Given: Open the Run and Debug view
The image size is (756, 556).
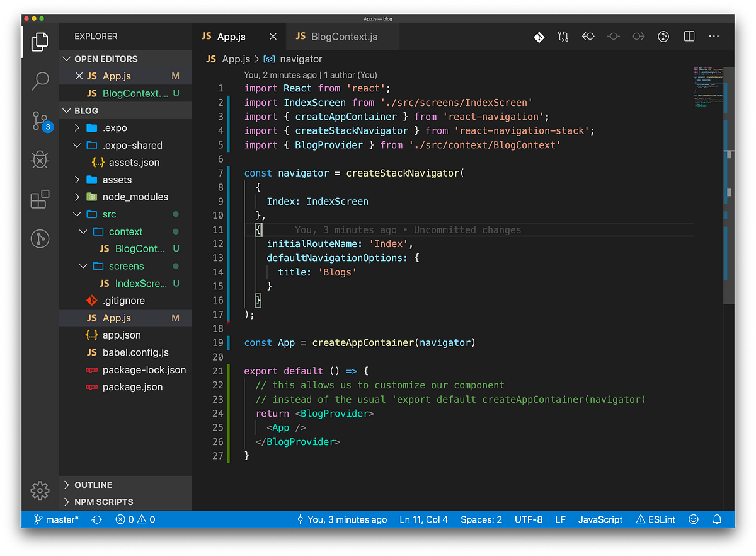Looking at the screenshot, I should click(x=40, y=160).
